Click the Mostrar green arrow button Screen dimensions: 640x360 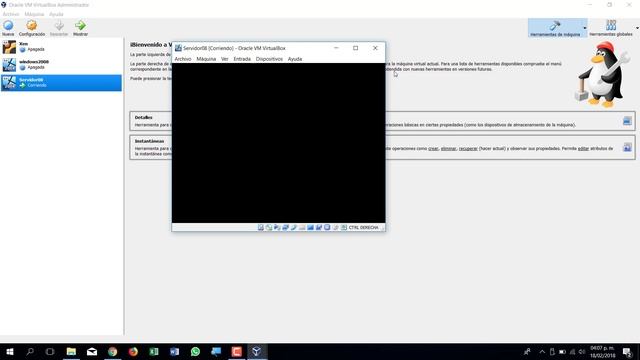coord(80,28)
